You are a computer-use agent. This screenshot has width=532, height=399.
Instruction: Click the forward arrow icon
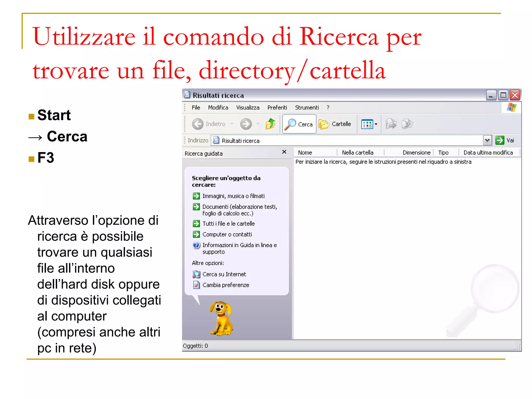246,124
